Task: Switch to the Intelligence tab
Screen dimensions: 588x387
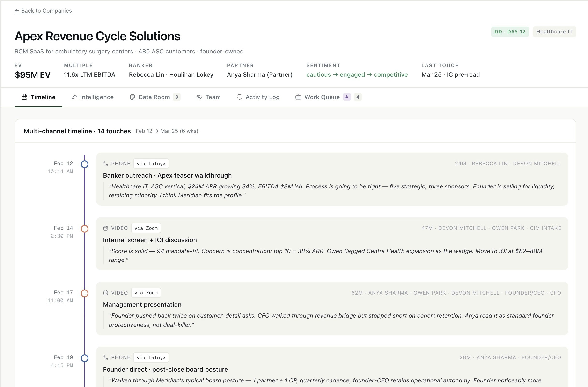Action: point(92,97)
